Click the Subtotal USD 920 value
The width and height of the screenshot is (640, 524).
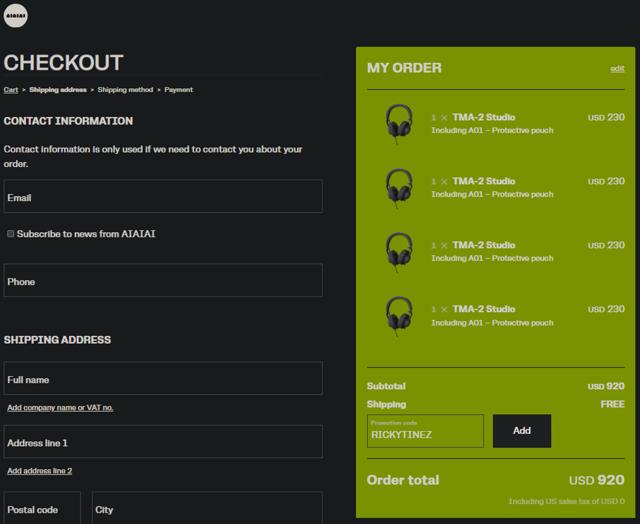pos(606,386)
